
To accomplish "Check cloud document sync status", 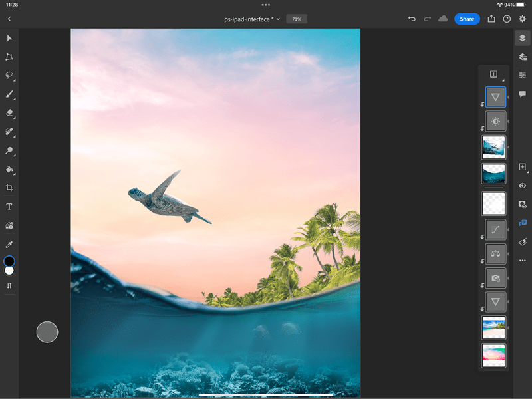I will 443,19.
